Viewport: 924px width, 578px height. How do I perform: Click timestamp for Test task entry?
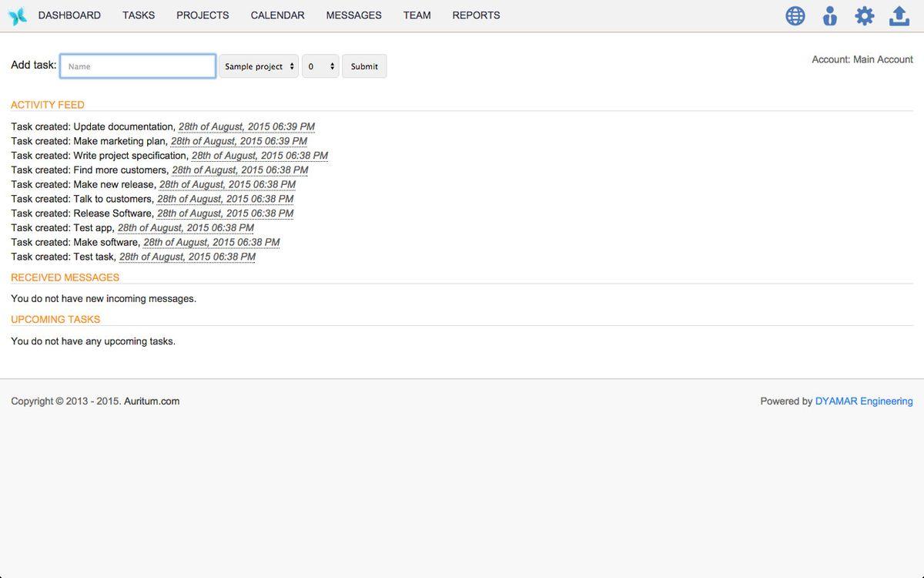pos(187,257)
